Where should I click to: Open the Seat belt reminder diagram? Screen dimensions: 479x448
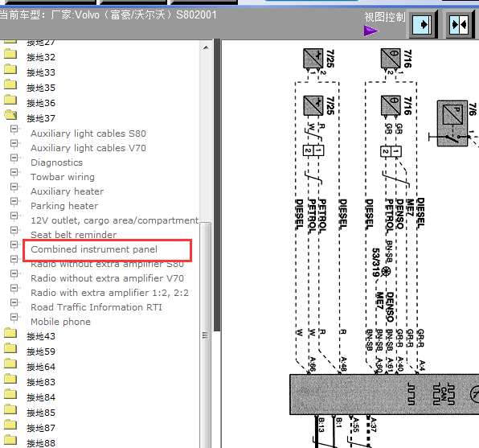click(x=74, y=235)
